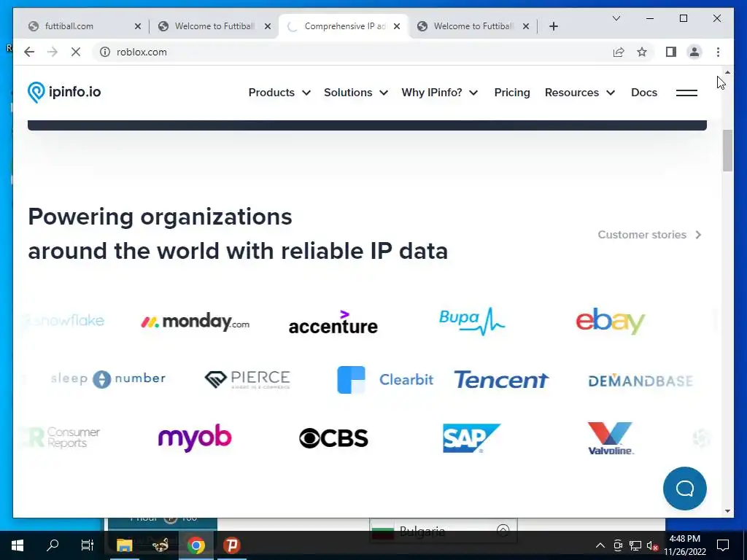The width and height of the screenshot is (747, 560).
Task: Go back with the browser back arrow
Action: coord(29,52)
